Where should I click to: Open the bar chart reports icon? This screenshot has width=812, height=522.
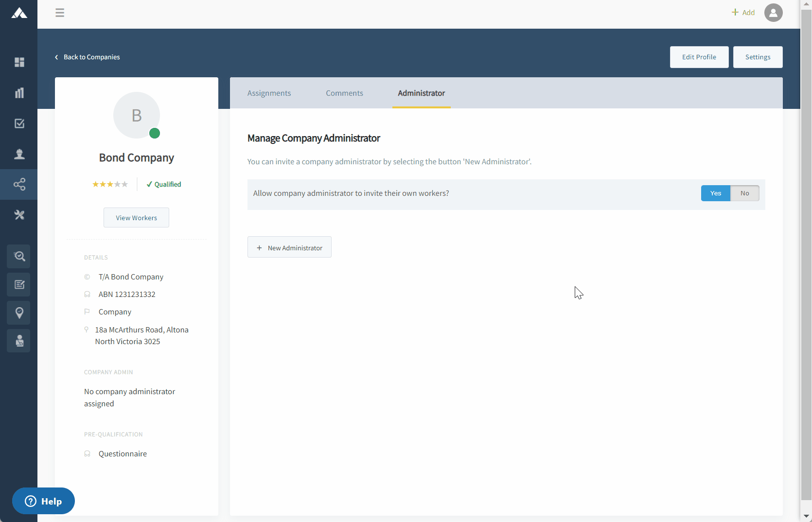19,93
